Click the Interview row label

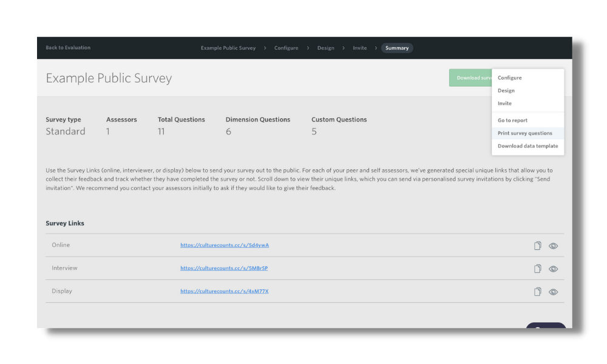64,268
